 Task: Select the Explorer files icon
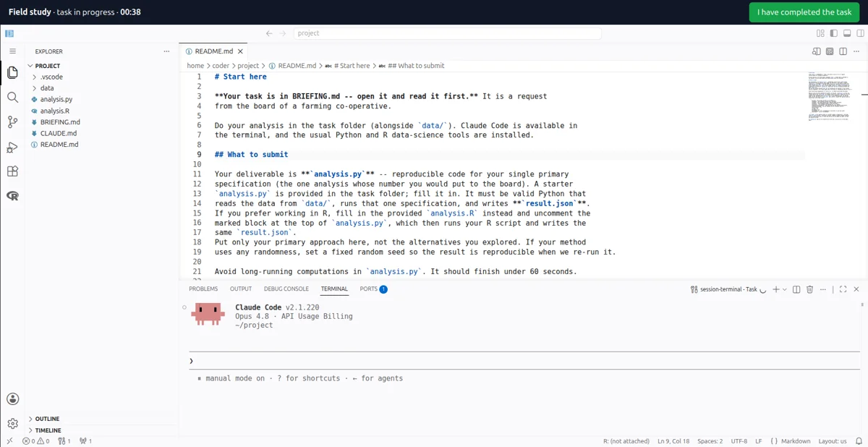click(x=12, y=72)
